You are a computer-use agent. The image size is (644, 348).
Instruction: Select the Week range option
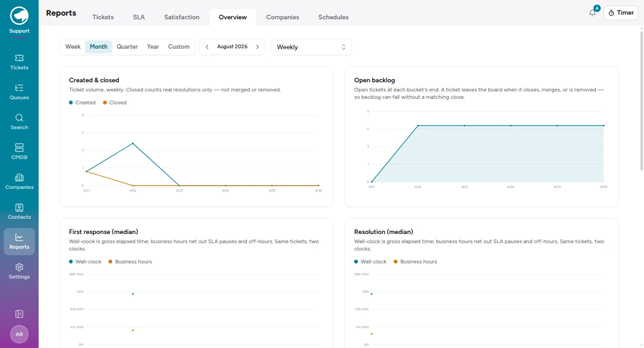(x=73, y=47)
